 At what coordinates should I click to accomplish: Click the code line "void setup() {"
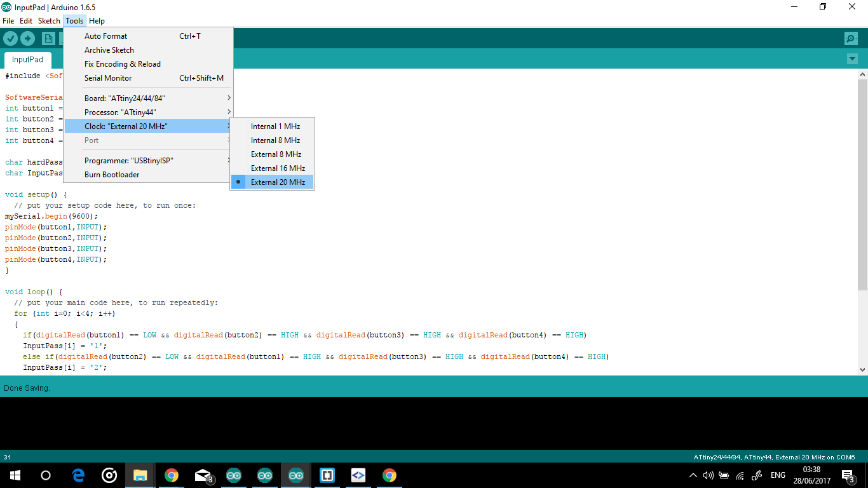[36, 194]
